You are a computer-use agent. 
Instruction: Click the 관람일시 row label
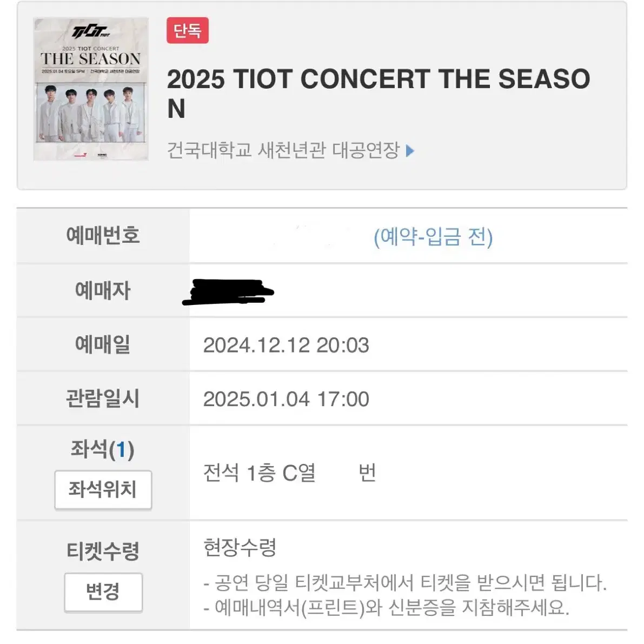click(103, 399)
